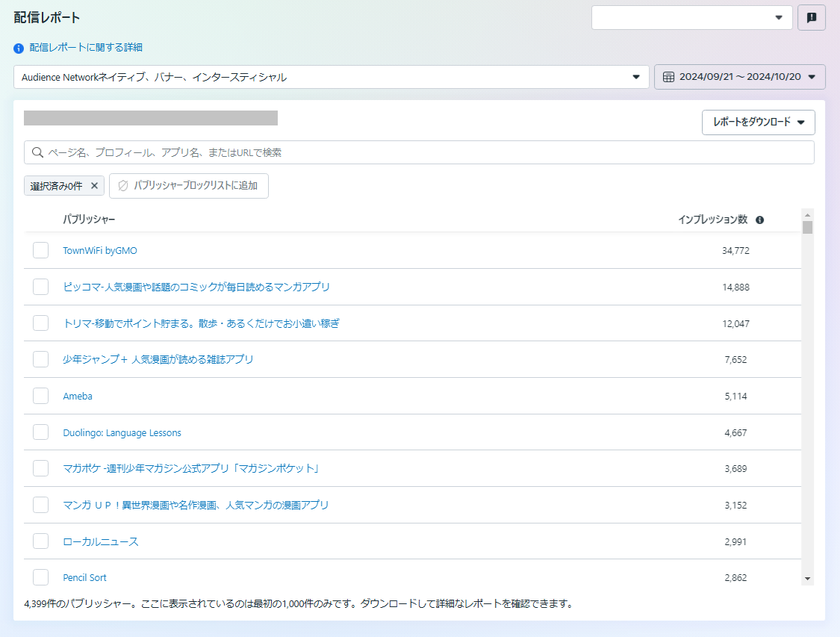Click the publisher search input field
Screen dimensions: 840x637
tap(419, 152)
